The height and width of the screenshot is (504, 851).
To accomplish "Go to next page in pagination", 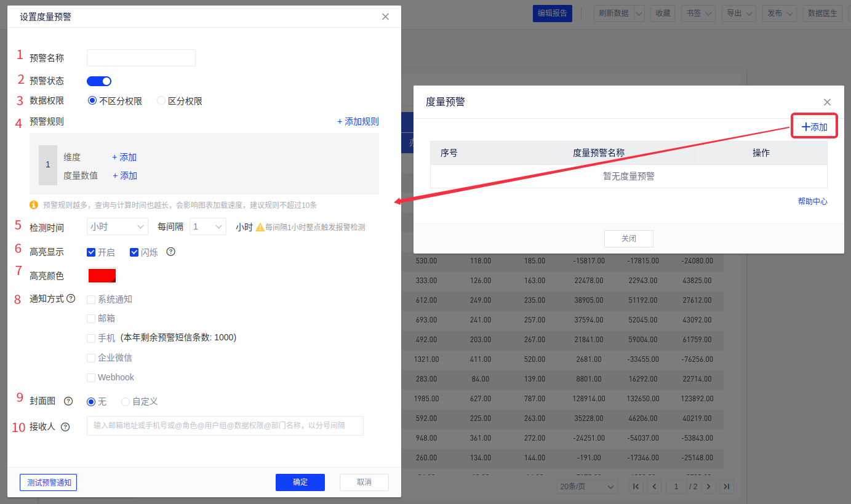I will coord(709,487).
